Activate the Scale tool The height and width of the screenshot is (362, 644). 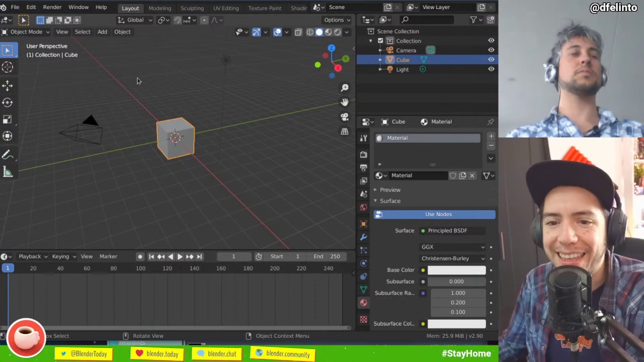click(8, 120)
